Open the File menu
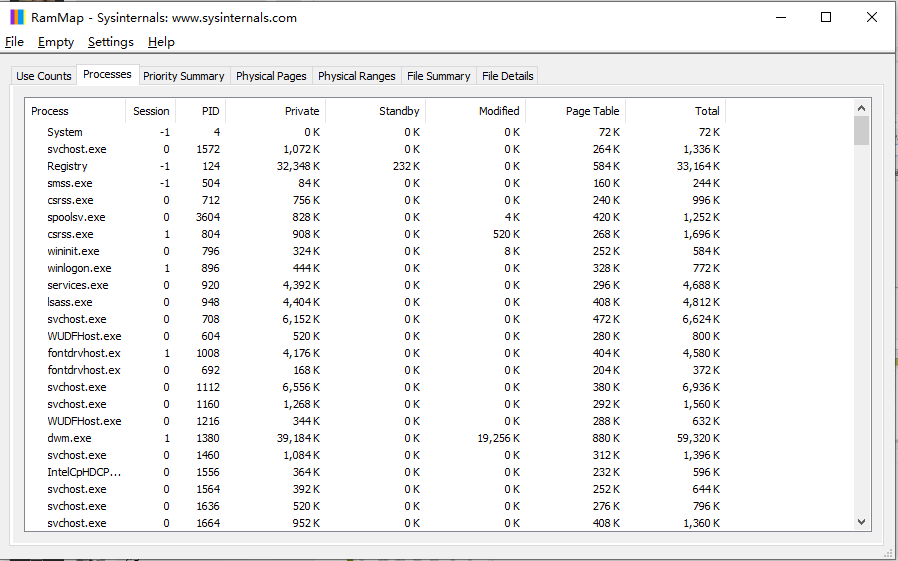This screenshot has width=898, height=561. coord(14,42)
